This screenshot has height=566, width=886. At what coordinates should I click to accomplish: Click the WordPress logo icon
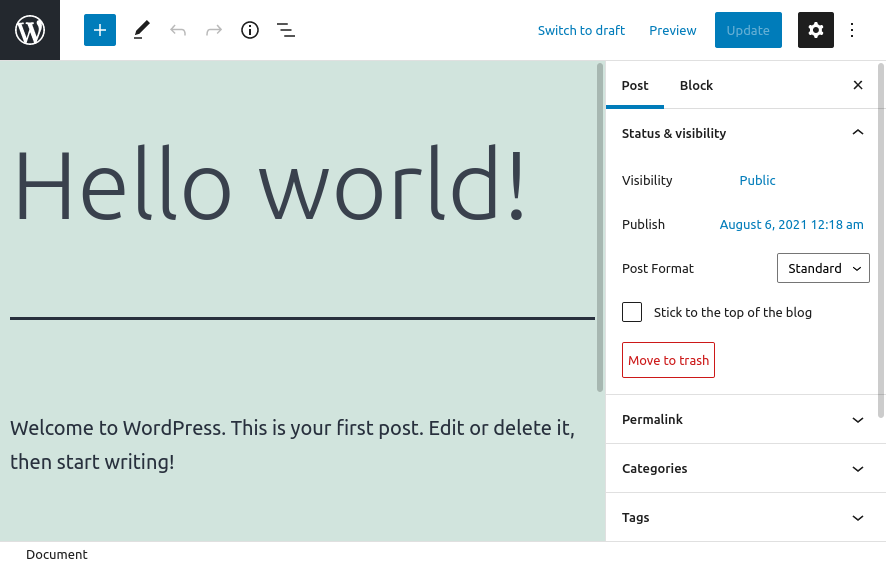30,30
